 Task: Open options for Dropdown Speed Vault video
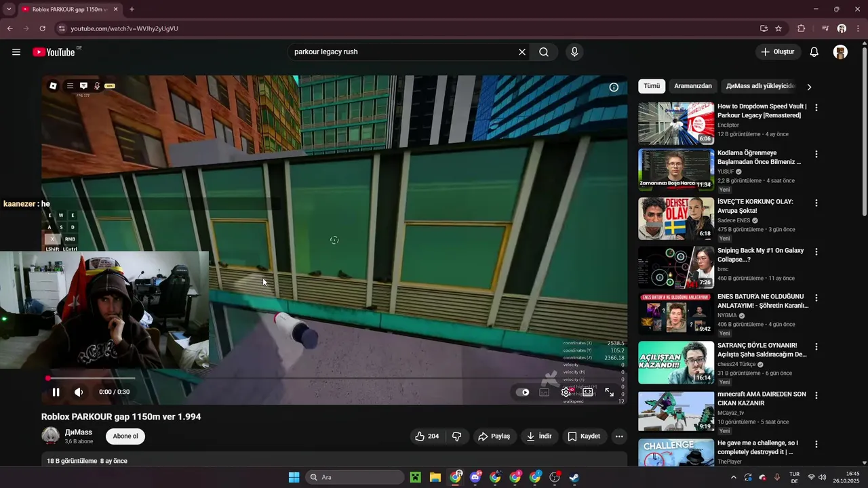[x=816, y=108]
